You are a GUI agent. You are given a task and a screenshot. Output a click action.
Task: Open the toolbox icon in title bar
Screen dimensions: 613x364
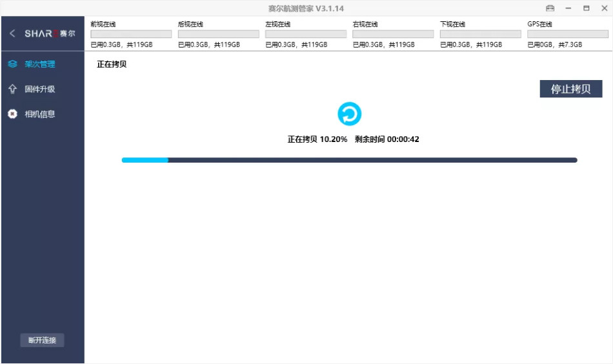[x=550, y=8]
